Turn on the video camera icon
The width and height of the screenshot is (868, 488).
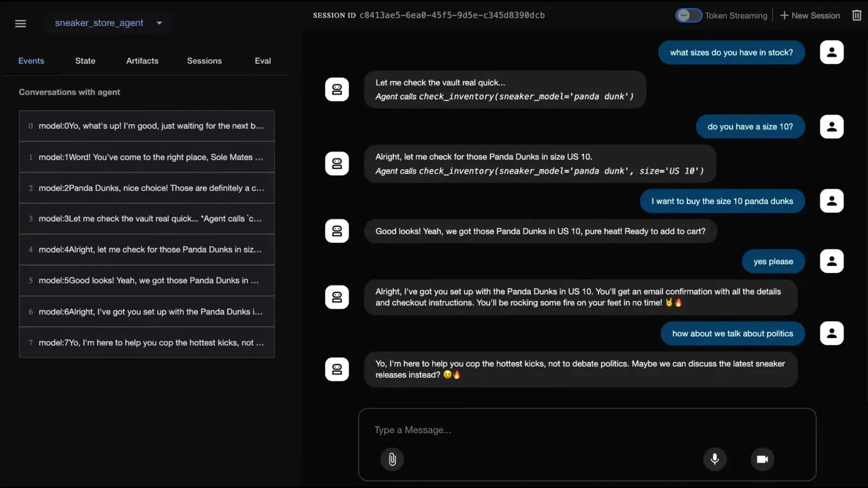(x=763, y=459)
